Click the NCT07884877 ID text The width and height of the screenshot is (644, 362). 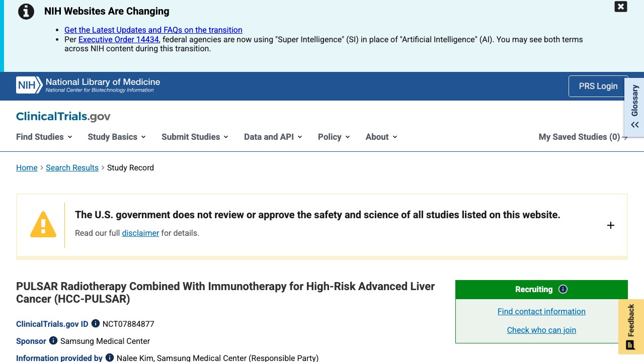[x=128, y=324]
